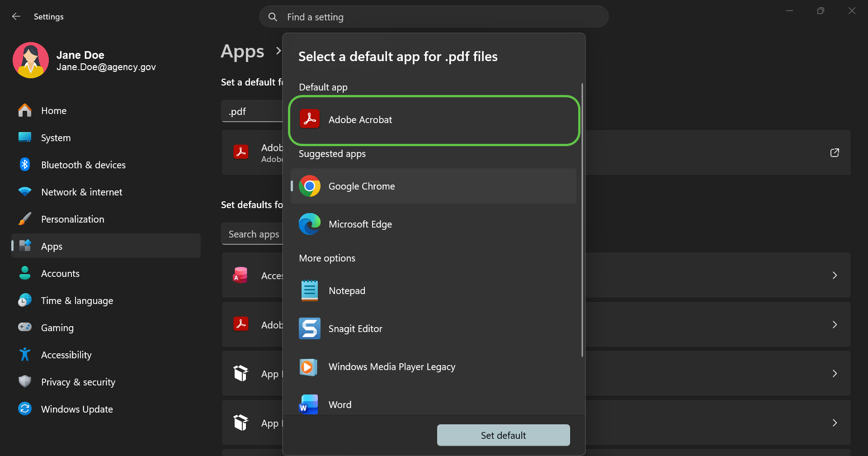The height and width of the screenshot is (456, 868).
Task: Click the Privacy & security shield icon
Action: click(25, 381)
